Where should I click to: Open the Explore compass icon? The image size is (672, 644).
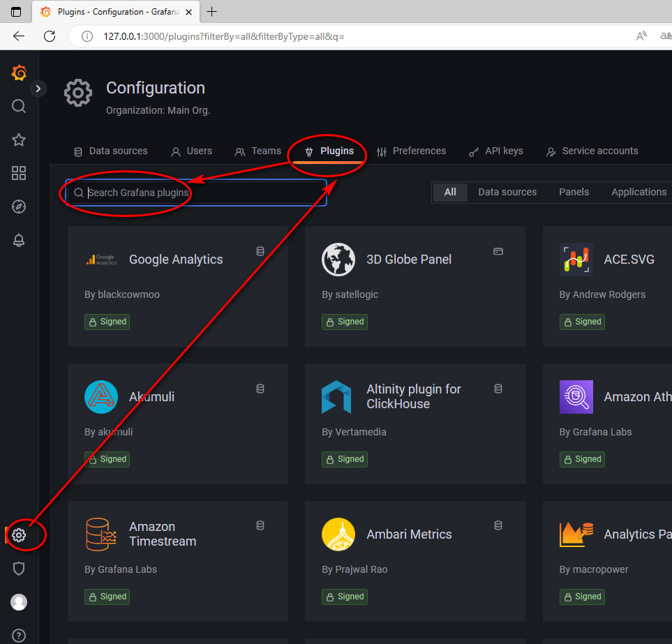(x=19, y=207)
